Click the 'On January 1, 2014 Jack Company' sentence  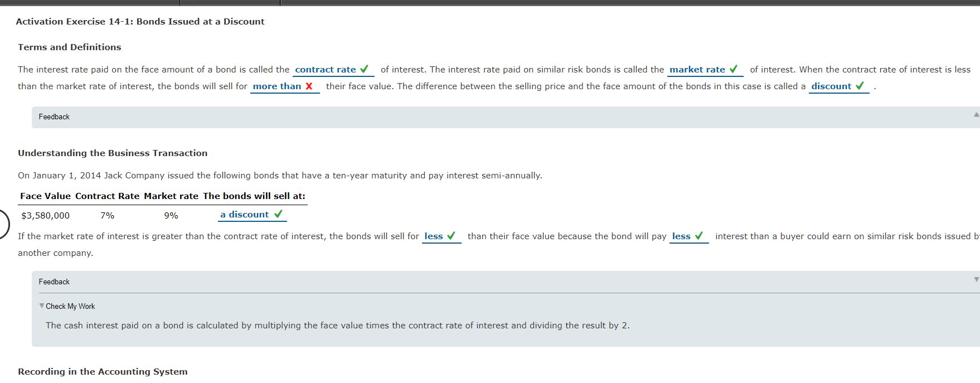click(x=280, y=176)
